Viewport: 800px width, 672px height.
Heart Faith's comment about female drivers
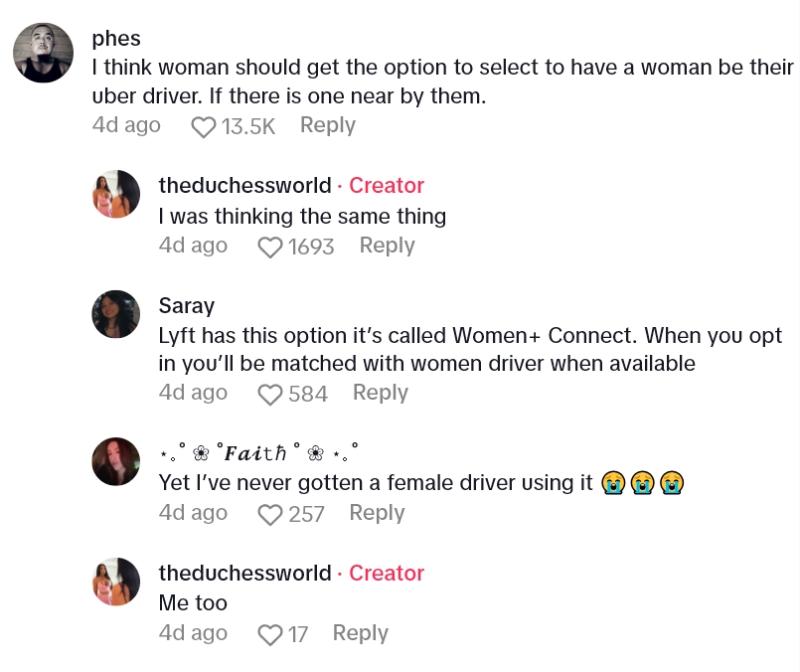tap(270, 514)
